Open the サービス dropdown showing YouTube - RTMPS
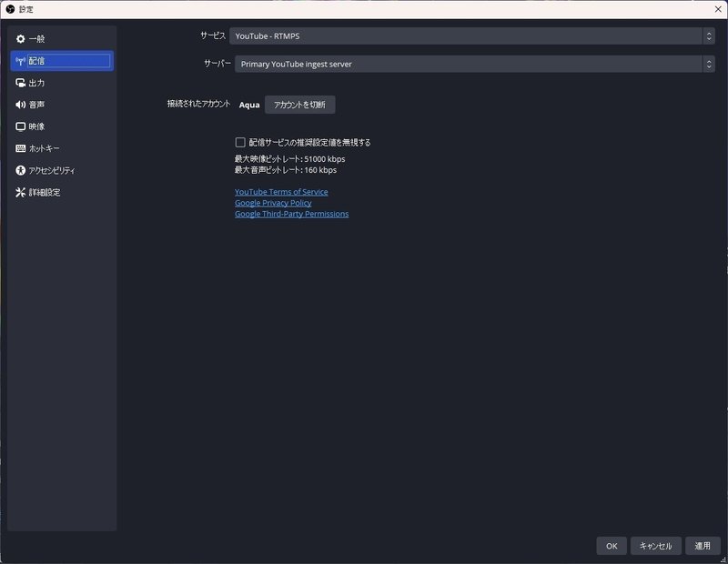The height and width of the screenshot is (564, 728). [471, 36]
